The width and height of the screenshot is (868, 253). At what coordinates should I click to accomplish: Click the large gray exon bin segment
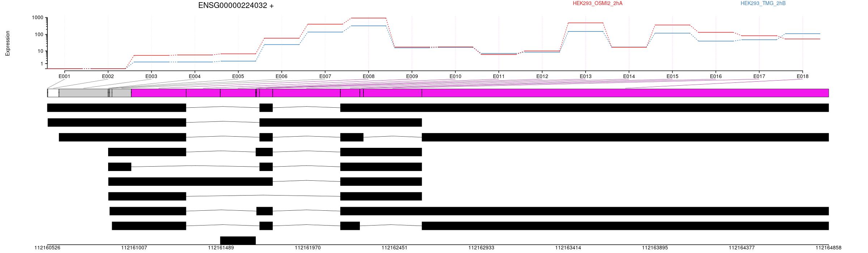point(84,93)
